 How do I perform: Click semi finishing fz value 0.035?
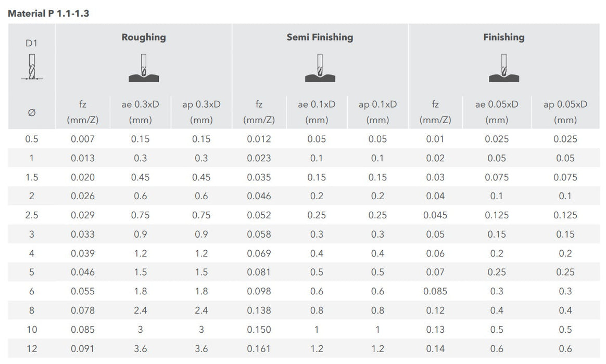point(259,177)
